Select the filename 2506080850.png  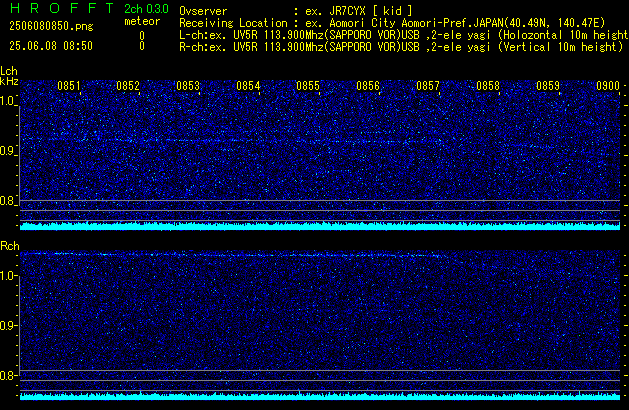(51, 26)
